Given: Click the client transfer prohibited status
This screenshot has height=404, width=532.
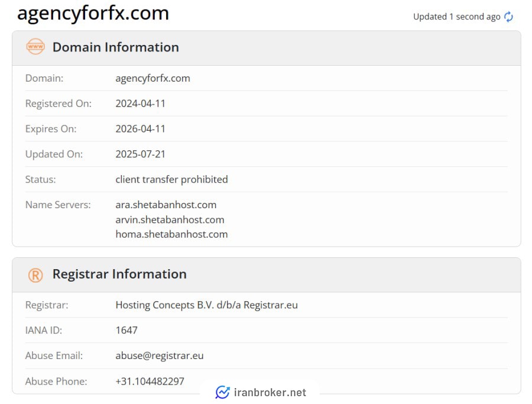Looking at the screenshot, I should click(x=171, y=180).
